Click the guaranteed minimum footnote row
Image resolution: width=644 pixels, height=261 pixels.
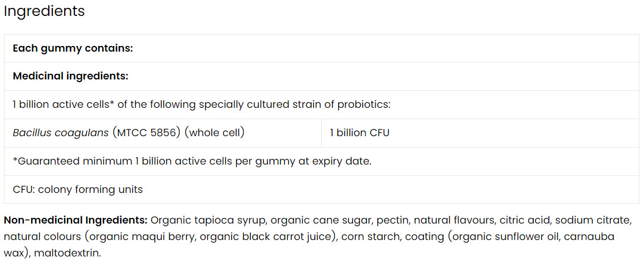coord(192,161)
